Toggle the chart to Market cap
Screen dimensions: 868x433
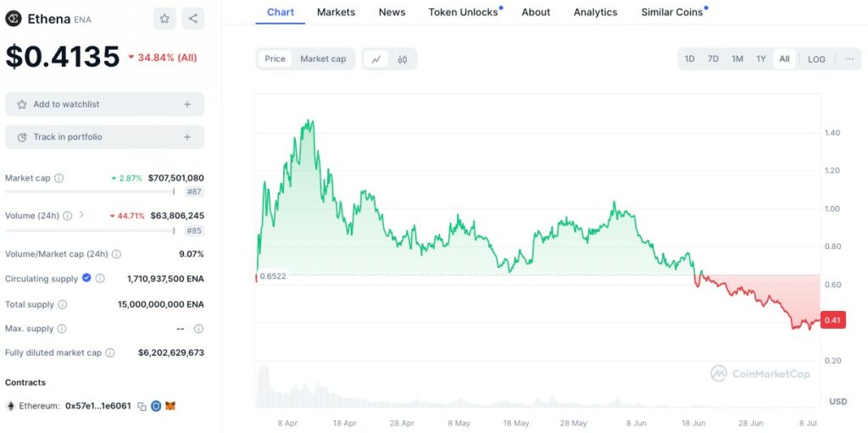323,59
